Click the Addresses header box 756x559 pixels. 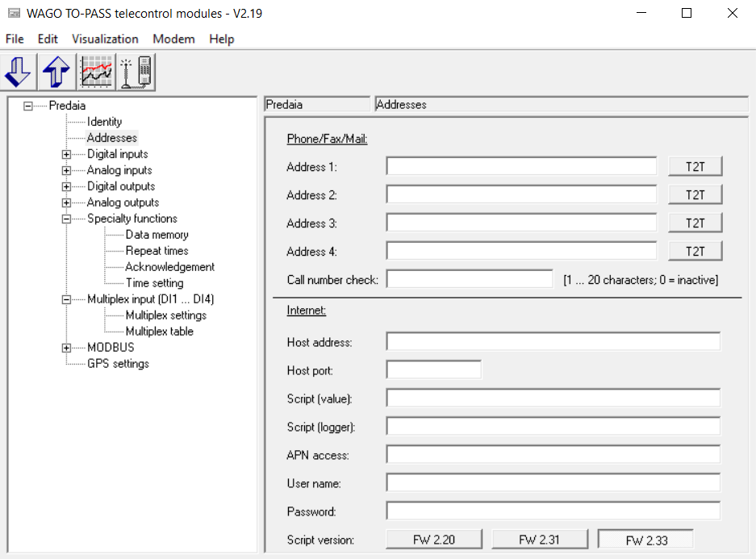tap(562, 105)
